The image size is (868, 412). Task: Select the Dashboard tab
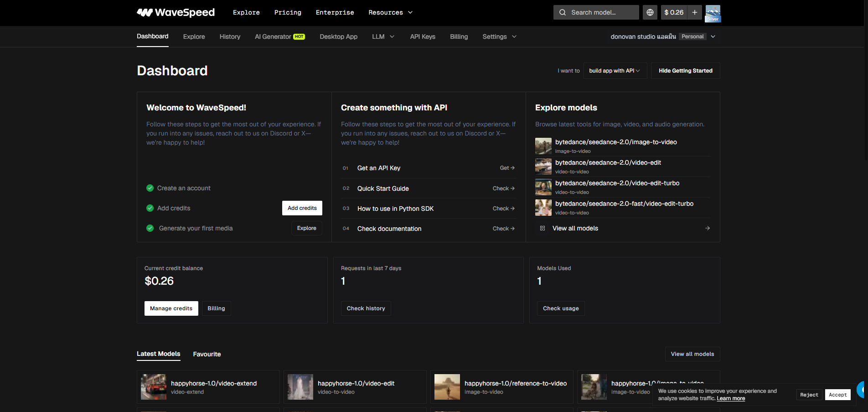point(153,37)
